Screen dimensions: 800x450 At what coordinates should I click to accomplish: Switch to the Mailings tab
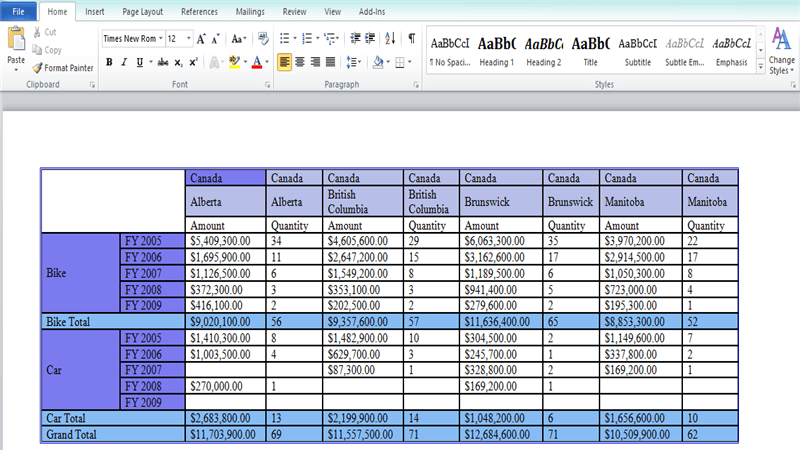tap(250, 11)
